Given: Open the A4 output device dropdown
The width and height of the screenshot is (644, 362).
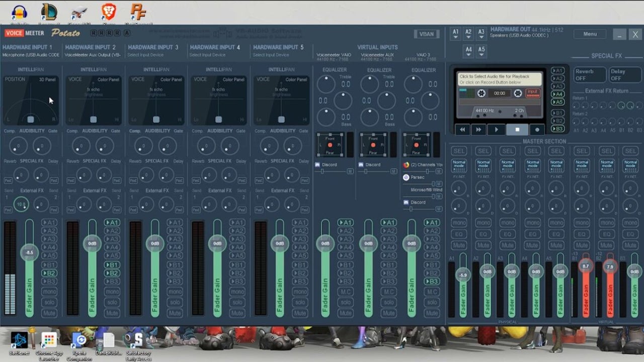Looking at the screenshot, I should (468, 50).
